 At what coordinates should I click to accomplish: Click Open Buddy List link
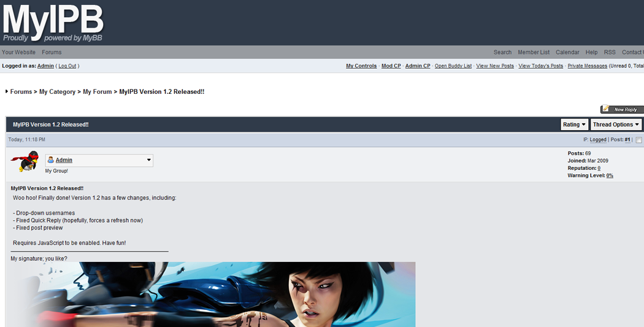click(x=453, y=66)
